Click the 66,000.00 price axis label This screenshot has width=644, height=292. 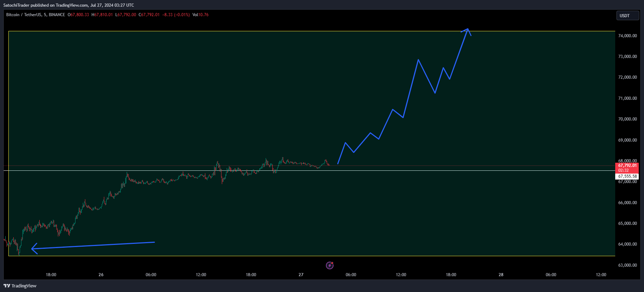coord(628,203)
